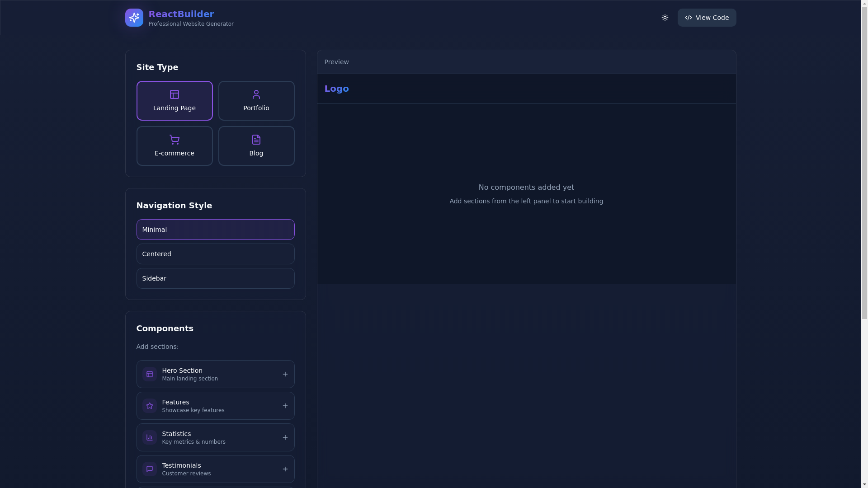The width and height of the screenshot is (868, 488).
Task: Open the View Code panel
Action: (x=706, y=18)
